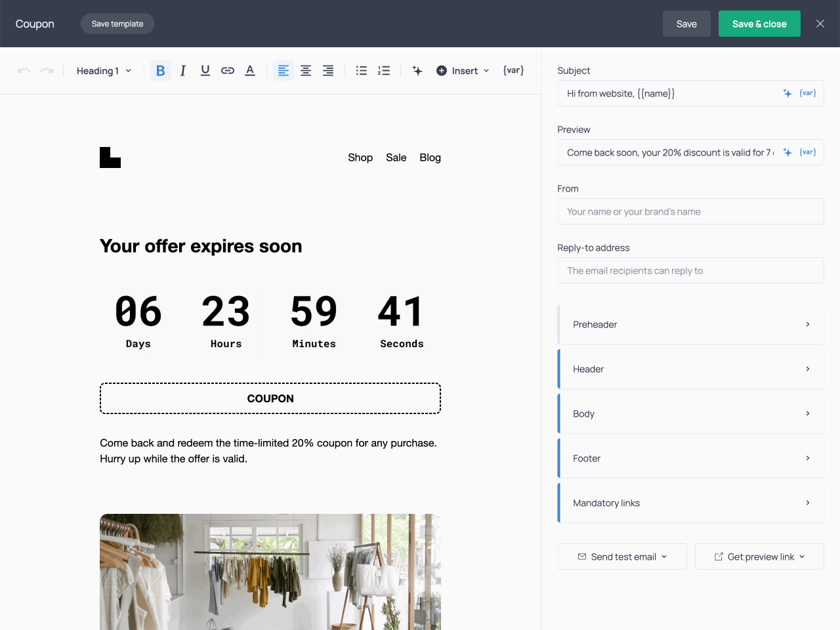Viewport: 840px width, 630px height.
Task: Open the AI sparkle tool in the toolbar
Action: tap(417, 70)
